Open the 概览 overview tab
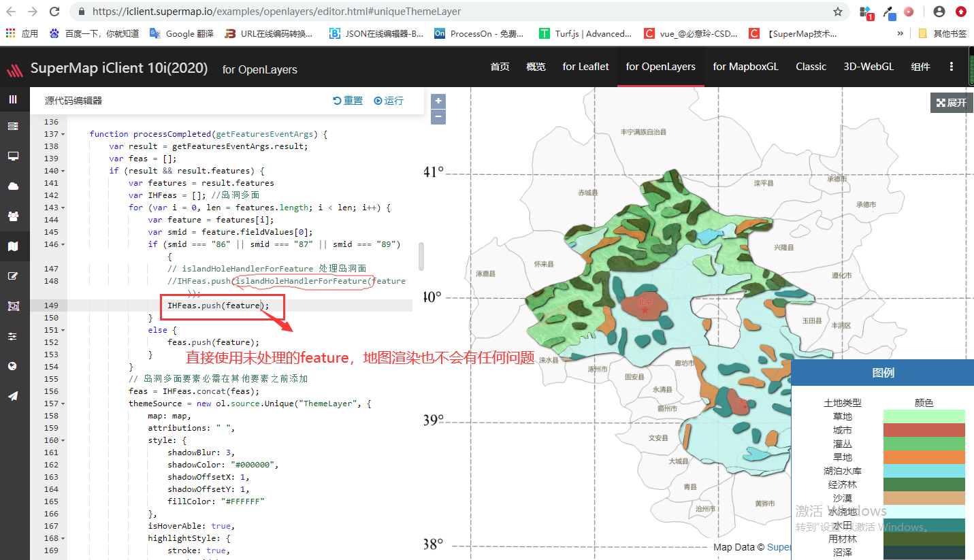This screenshot has width=974, height=560. tap(536, 67)
